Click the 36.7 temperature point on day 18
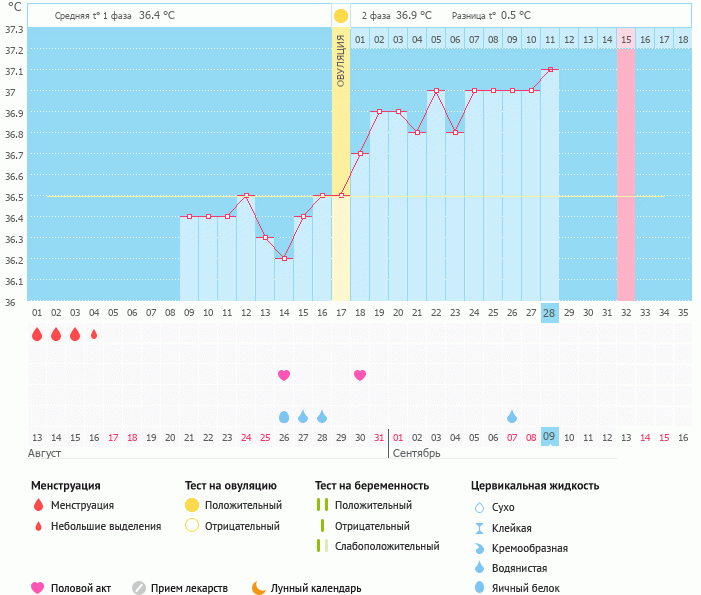The height and width of the screenshot is (595, 701). [360, 153]
